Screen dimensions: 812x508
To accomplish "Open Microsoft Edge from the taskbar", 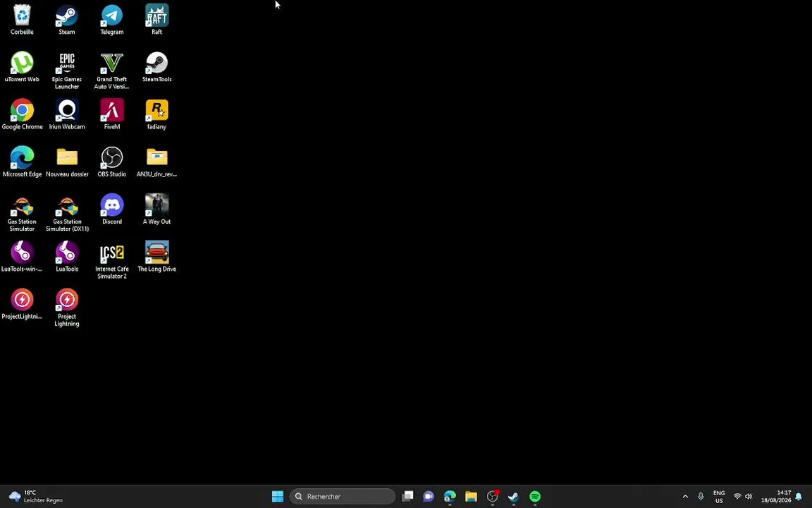I will click(x=450, y=497).
